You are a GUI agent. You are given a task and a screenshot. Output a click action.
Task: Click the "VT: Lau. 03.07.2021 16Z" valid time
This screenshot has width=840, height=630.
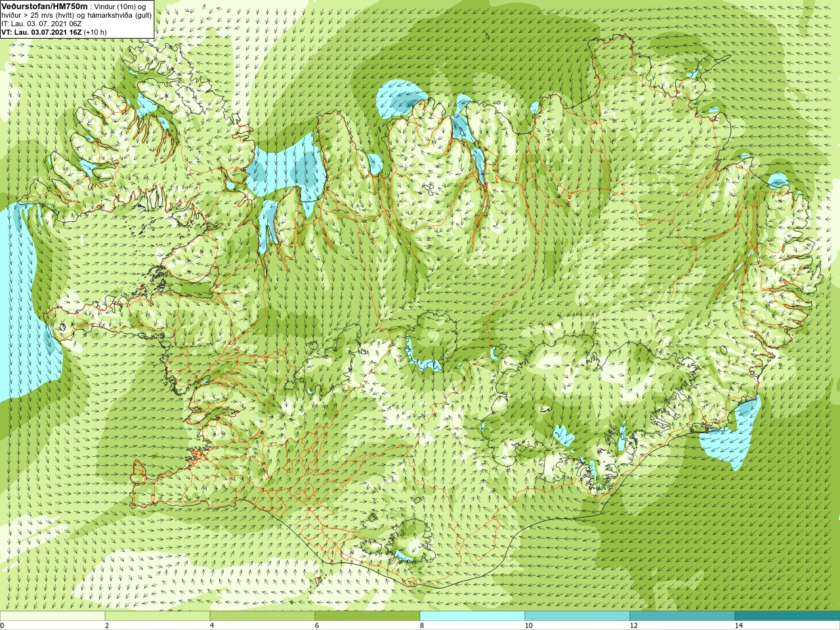point(41,32)
